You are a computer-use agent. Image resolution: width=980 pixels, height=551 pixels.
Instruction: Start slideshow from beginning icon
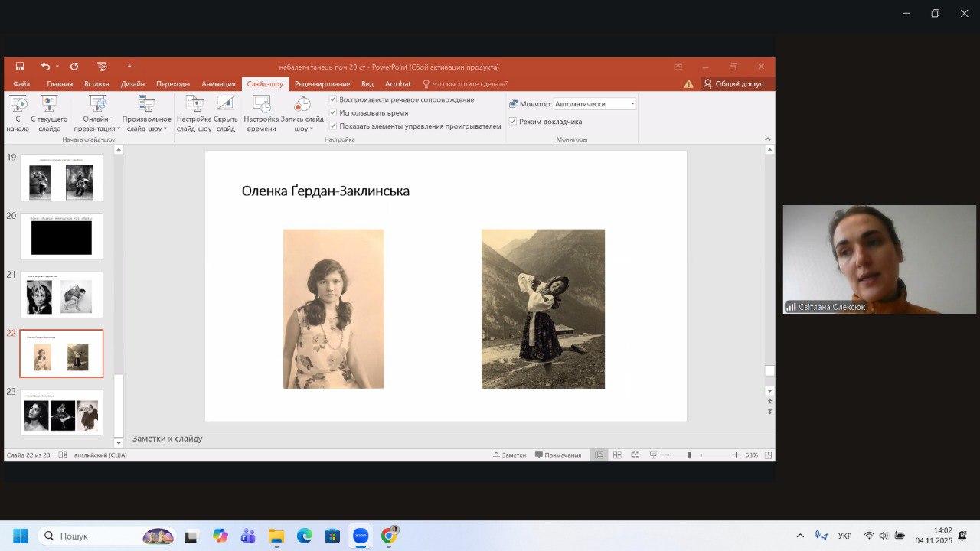click(x=18, y=105)
